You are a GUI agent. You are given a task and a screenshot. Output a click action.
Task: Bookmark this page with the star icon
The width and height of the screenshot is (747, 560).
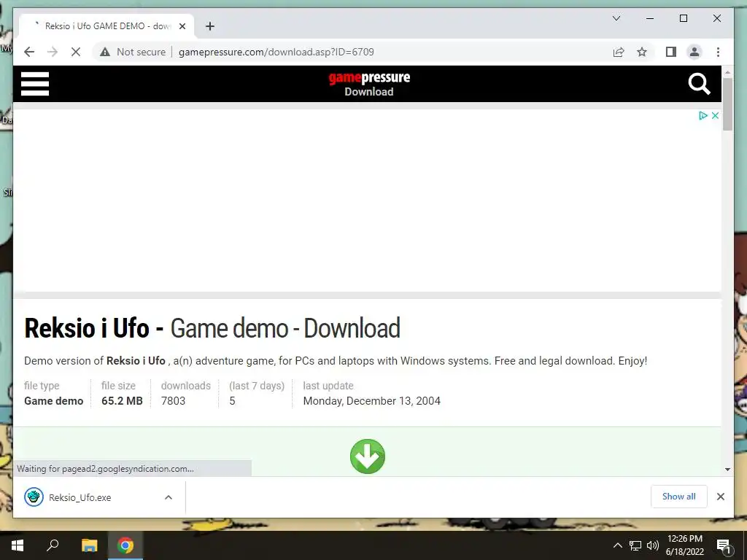[x=642, y=52]
